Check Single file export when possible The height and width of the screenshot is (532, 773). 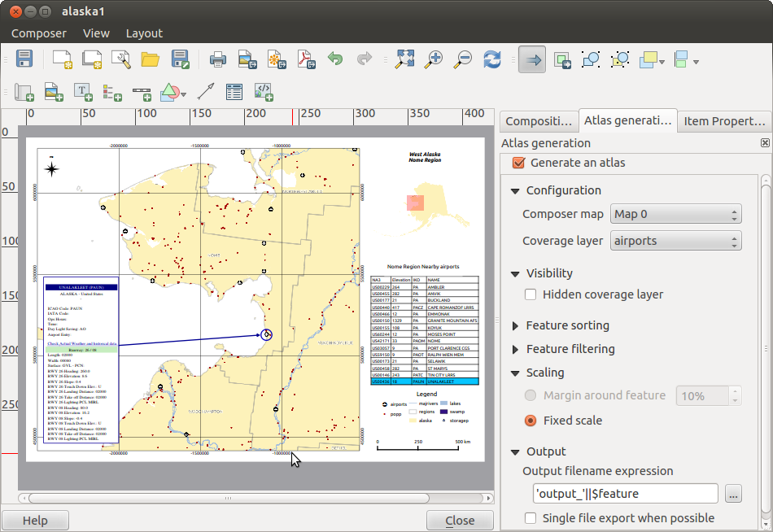tap(531, 518)
